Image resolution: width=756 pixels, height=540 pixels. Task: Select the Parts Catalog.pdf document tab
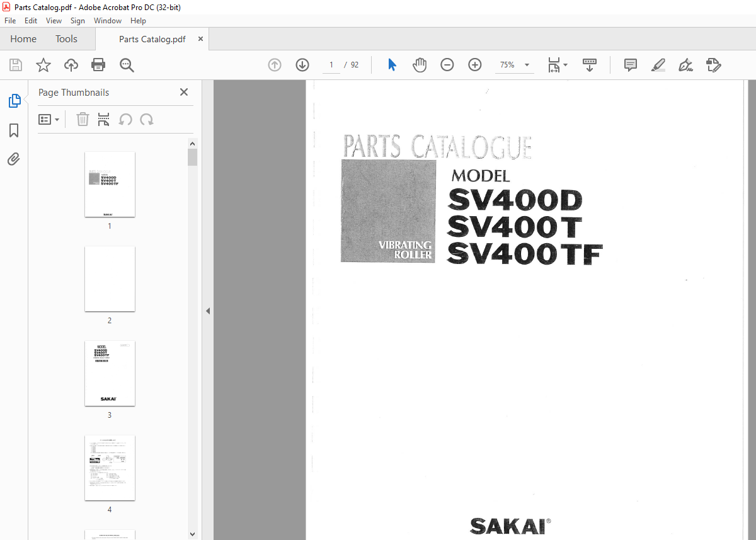tap(152, 39)
